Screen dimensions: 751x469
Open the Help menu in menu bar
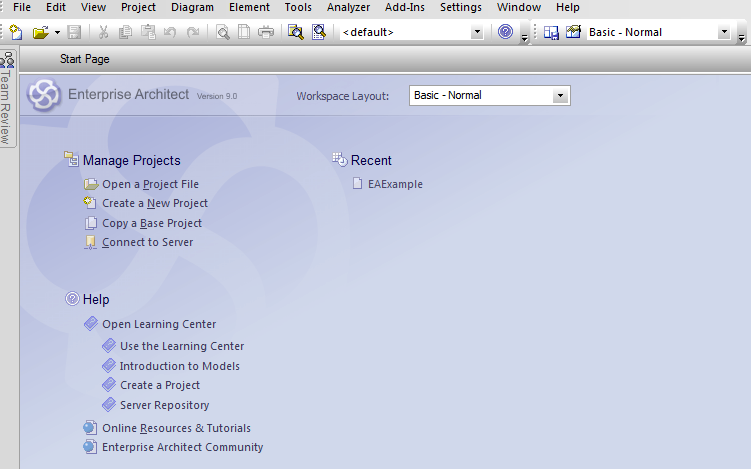click(x=568, y=7)
